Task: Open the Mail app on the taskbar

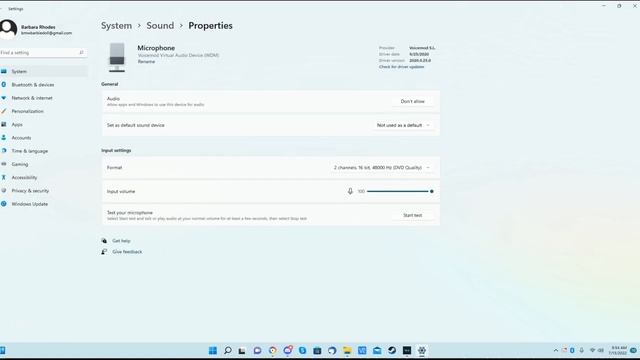Action: coord(377,350)
